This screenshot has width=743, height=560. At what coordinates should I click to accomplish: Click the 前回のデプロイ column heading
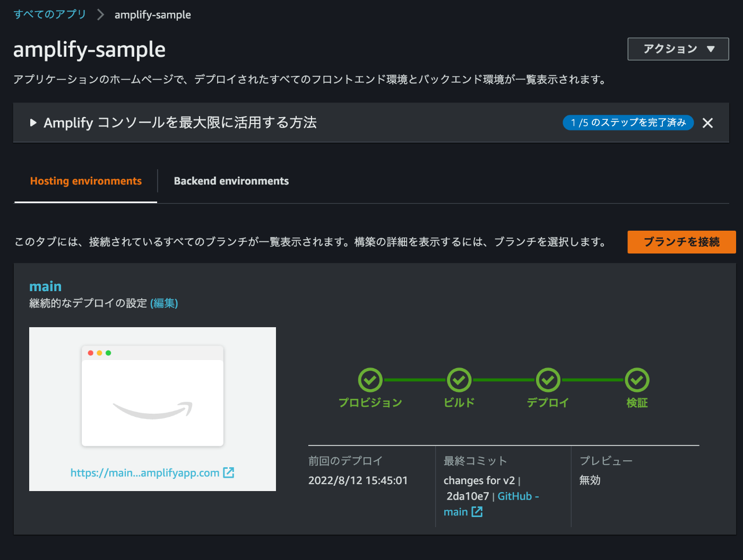pyautogui.click(x=345, y=461)
